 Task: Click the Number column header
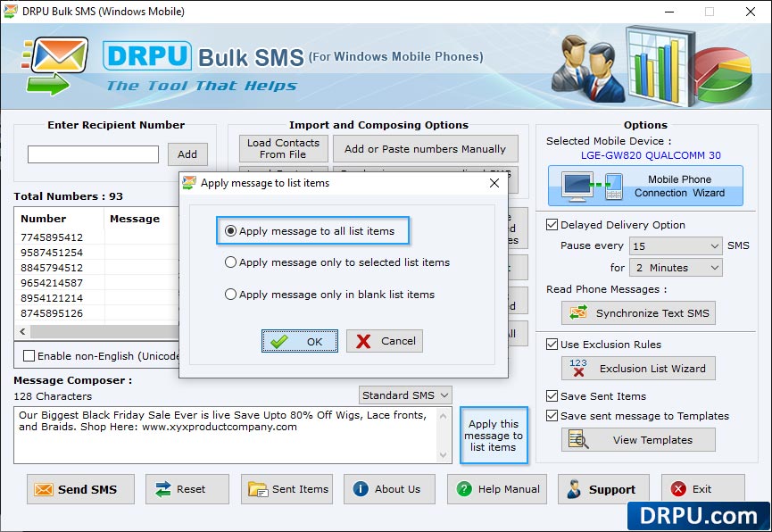coord(44,219)
